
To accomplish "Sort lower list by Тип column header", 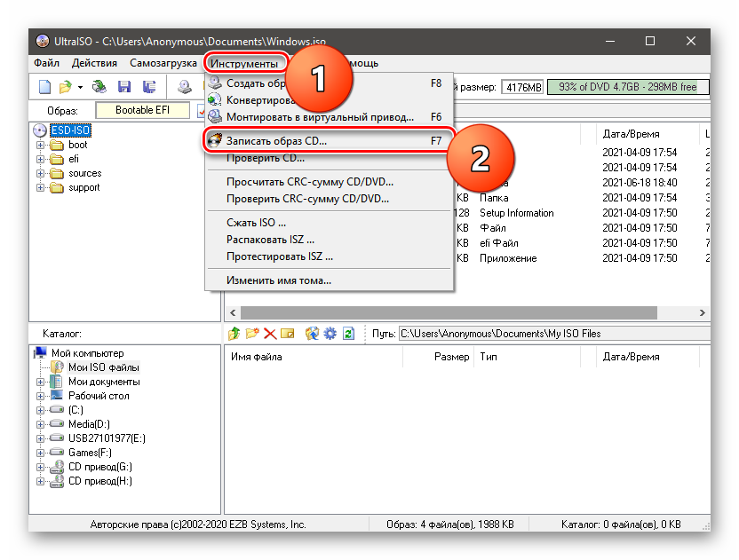I will (x=528, y=357).
